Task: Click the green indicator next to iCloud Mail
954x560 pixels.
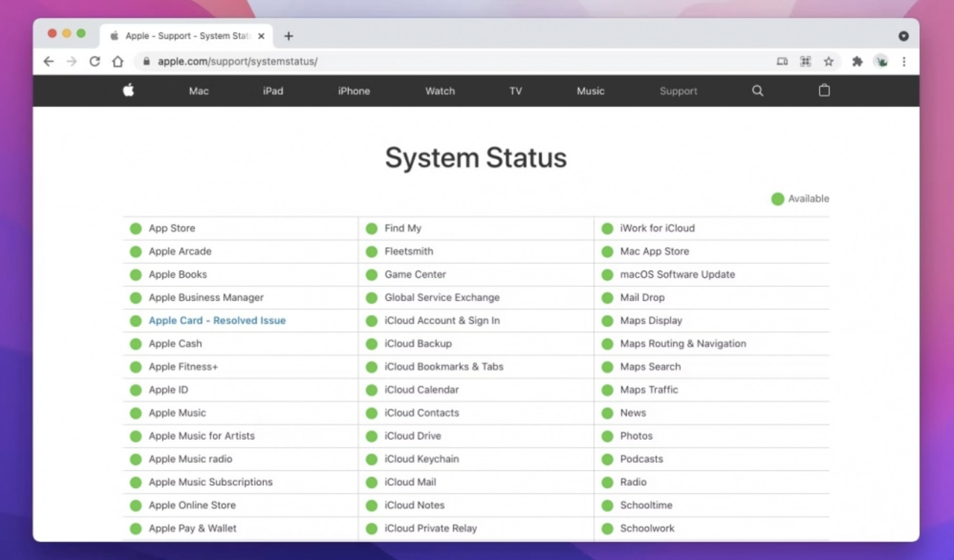Action: (x=371, y=482)
